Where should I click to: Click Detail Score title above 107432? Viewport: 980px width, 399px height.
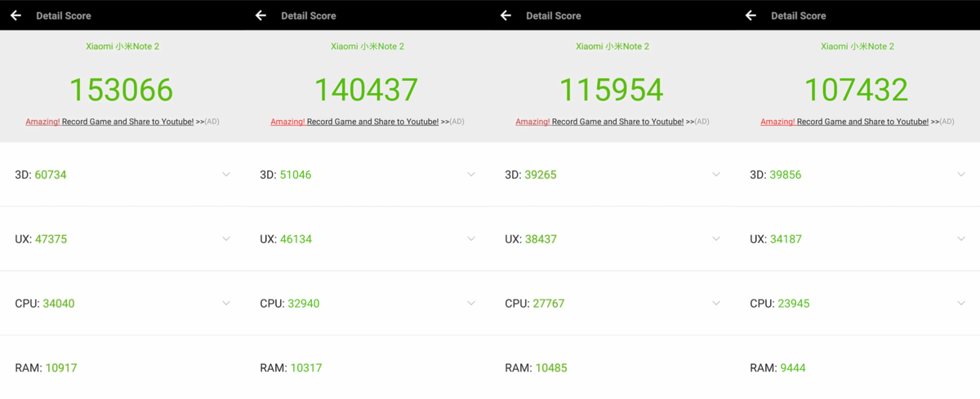click(799, 16)
